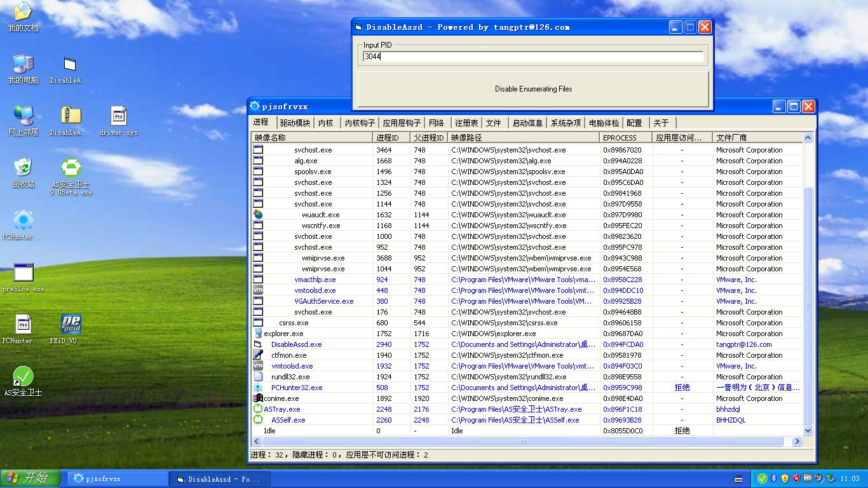868x488 pixels.
Task: Sort by 进程ID column header
Action: [391, 137]
